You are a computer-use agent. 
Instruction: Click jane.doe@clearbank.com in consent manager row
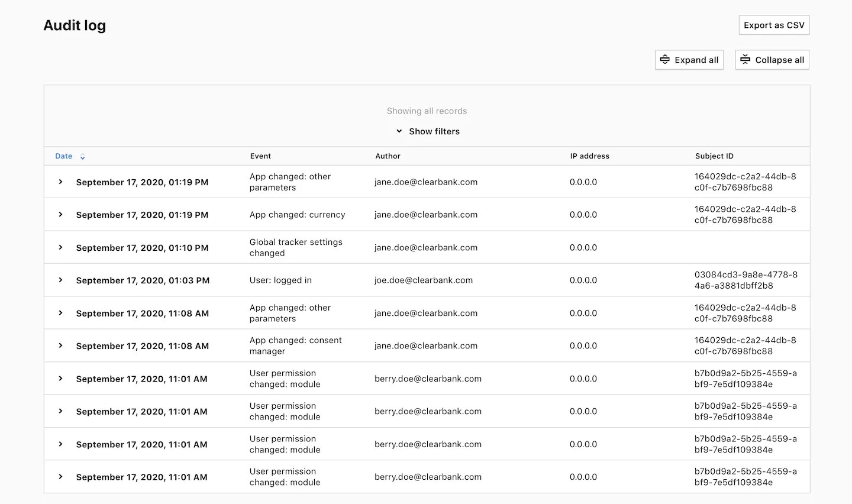point(426,346)
